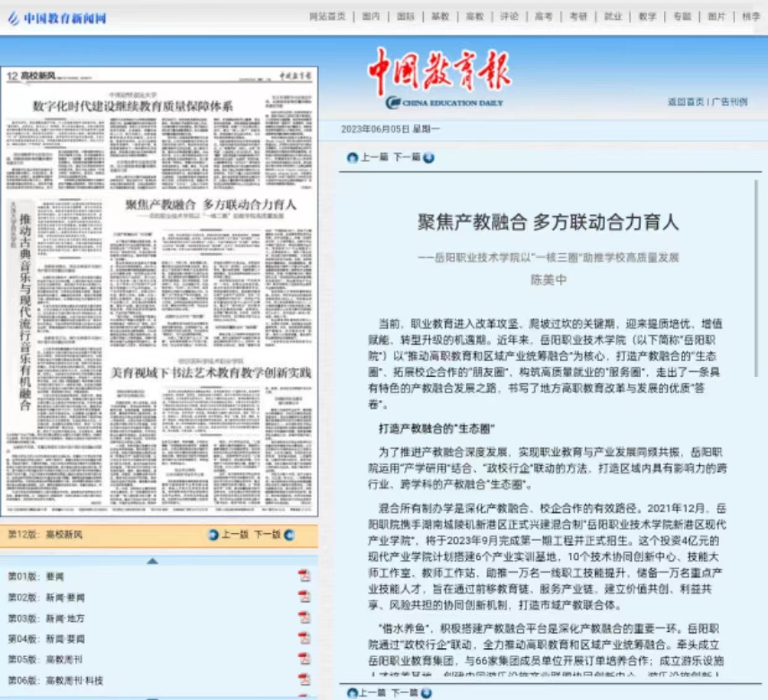This screenshot has height=700, width=768.
Task: Go to 网站首页 in the top navigation
Action: [327, 17]
